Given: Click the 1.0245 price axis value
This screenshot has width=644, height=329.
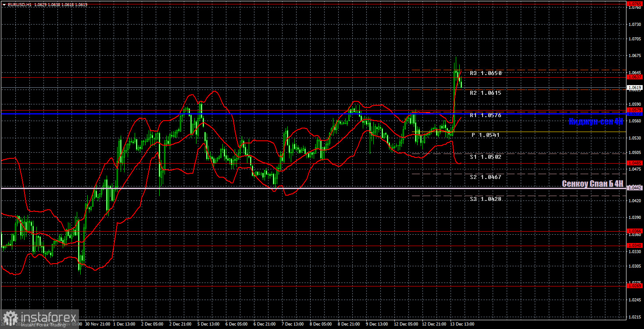Looking at the screenshot, I should tap(634, 300).
